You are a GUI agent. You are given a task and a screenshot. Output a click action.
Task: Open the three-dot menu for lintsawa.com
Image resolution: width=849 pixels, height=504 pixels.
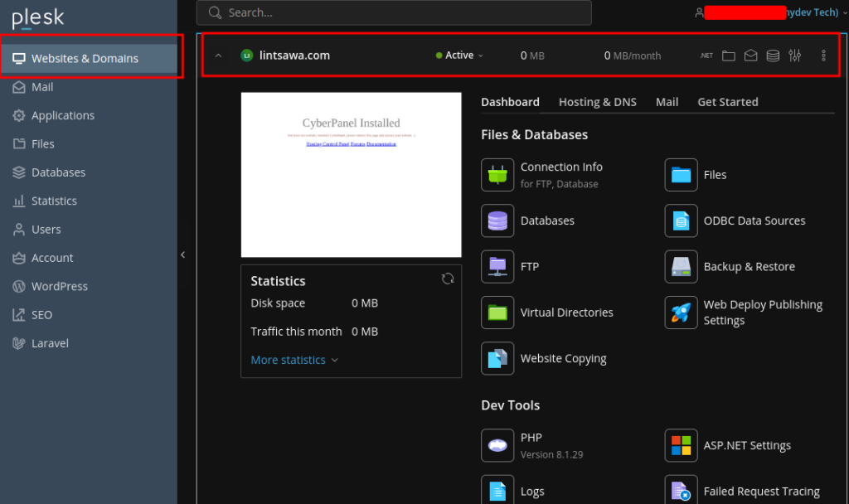click(823, 56)
